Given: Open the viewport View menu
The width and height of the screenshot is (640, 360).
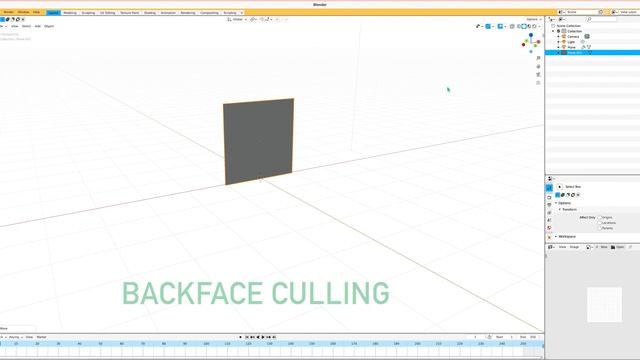Looking at the screenshot, I should (15, 26).
